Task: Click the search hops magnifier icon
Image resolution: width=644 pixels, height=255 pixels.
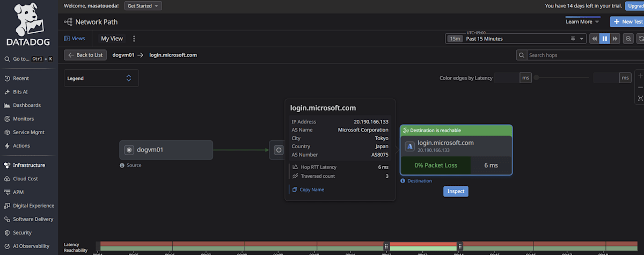Action: (522, 55)
